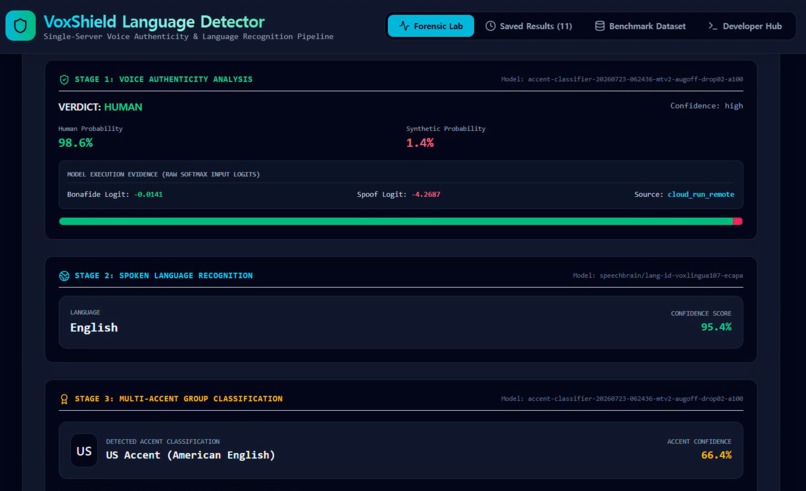
Task: Switch to the Benchmark Dataset tab
Action: click(x=640, y=26)
